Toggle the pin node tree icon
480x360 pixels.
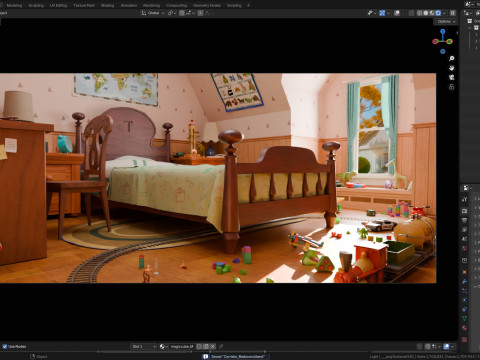[x=221, y=347]
